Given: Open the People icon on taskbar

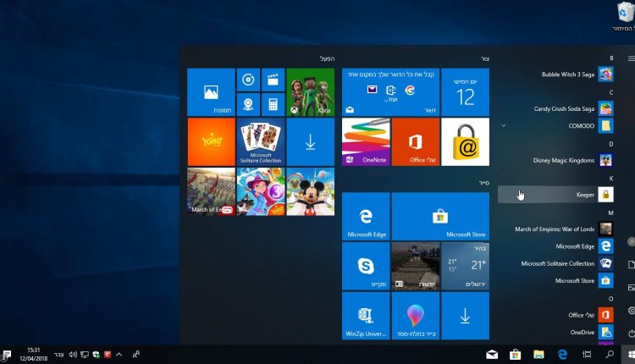Looking at the screenshot, I should pyautogui.click(x=136, y=355).
